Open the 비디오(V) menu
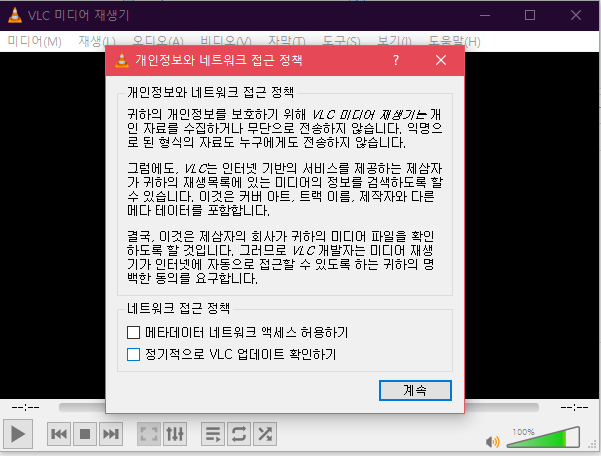Image resolution: width=601 pixels, height=456 pixels. pyautogui.click(x=226, y=41)
